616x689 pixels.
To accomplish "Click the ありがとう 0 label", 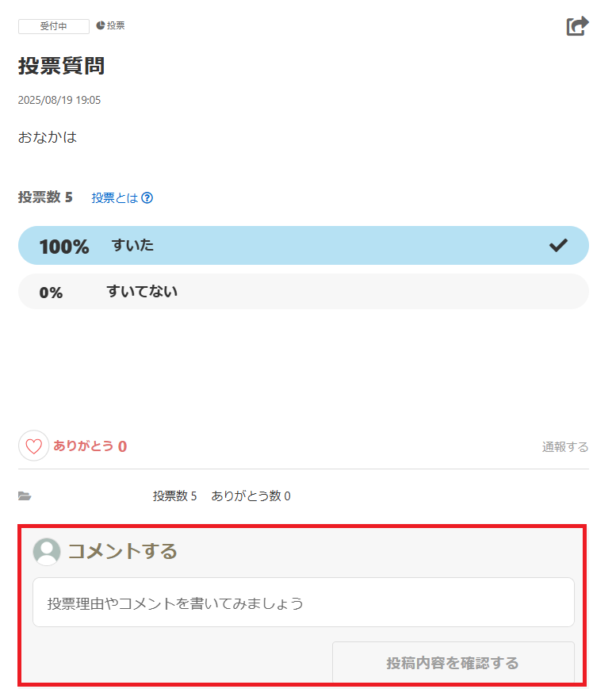I will pos(90,446).
